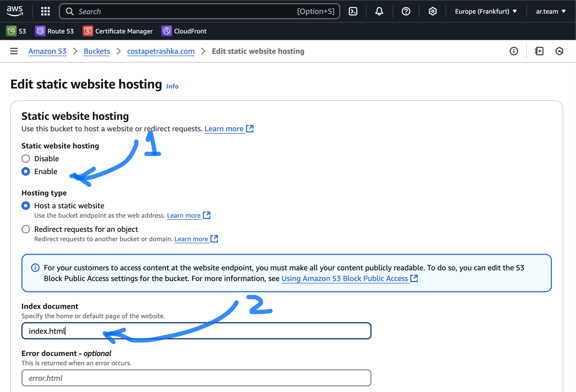
Task: Expand the Europe (Frankfurt) region dropdown
Action: click(x=486, y=11)
